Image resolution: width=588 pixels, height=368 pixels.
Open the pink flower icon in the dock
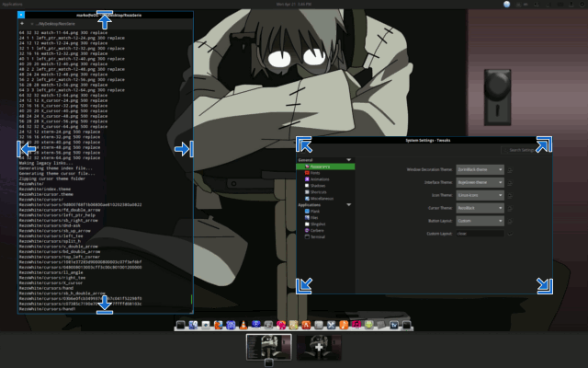tap(281, 325)
